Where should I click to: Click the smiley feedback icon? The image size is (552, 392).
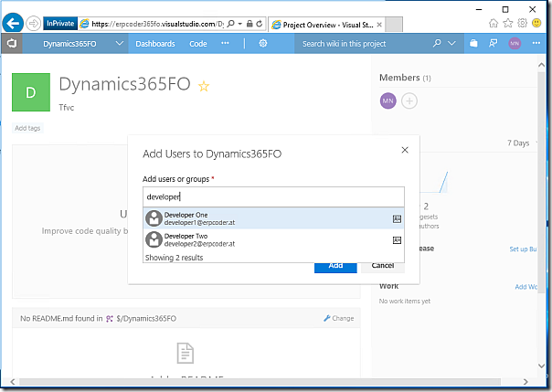[536, 23]
